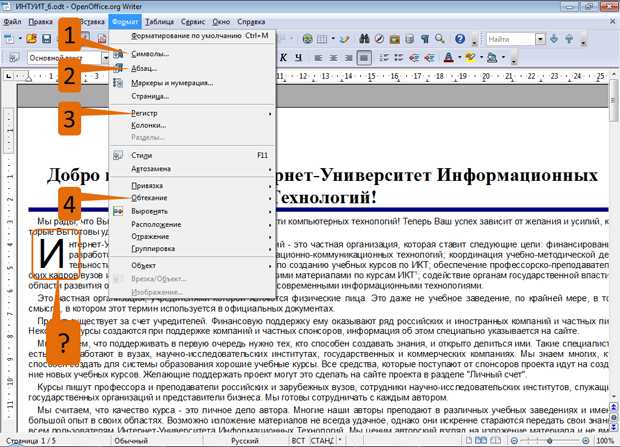Open the Таблица menu
The width and height of the screenshot is (620, 447).
pos(159,22)
